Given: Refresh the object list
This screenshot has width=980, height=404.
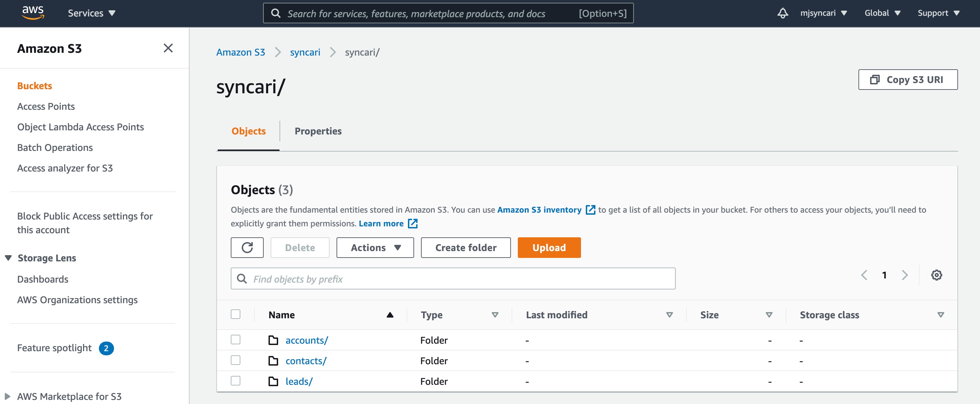Looking at the screenshot, I should (247, 247).
